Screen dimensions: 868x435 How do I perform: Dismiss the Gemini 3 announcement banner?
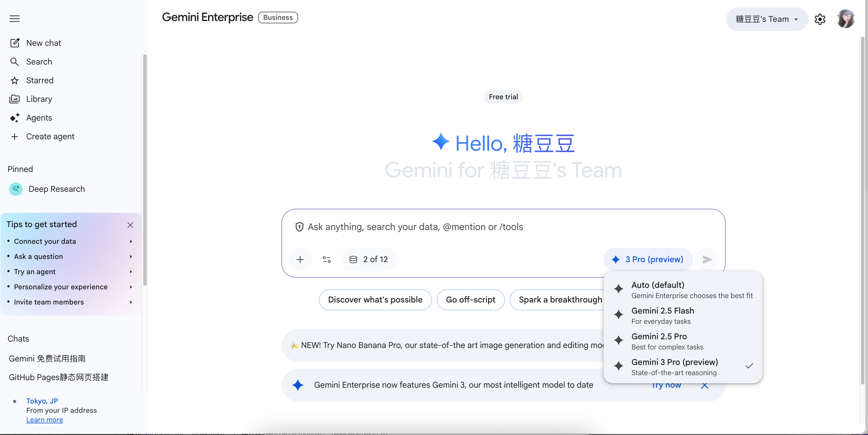point(704,386)
